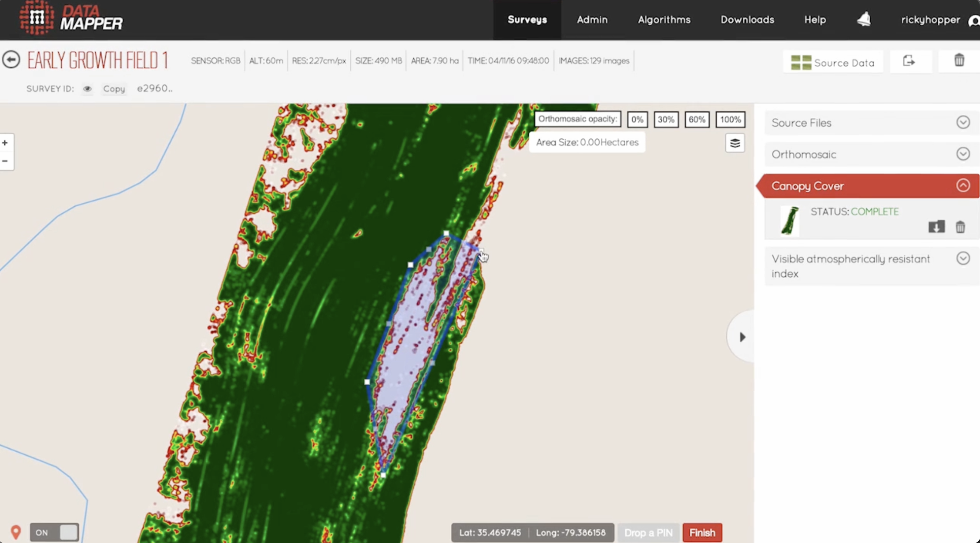Go to the Downloads tab
The height and width of the screenshot is (543, 980).
(x=747, y=20)
